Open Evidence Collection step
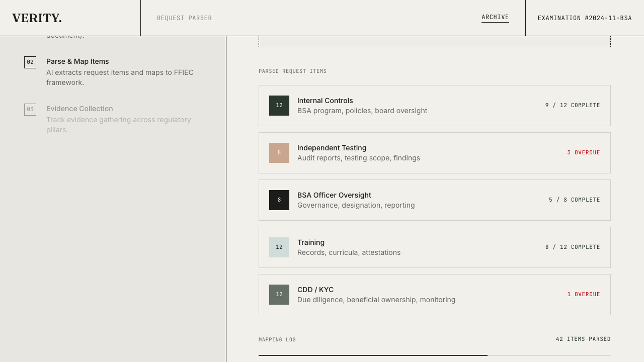 tap(79, 109)
